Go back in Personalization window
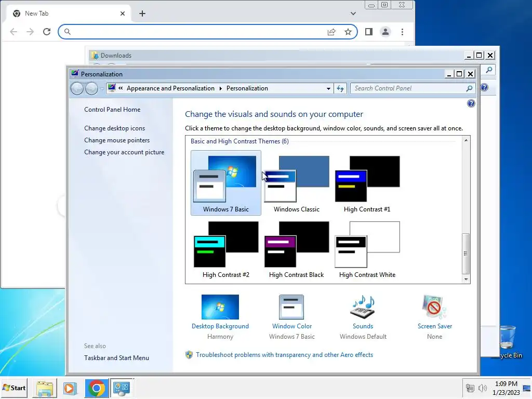 tap(77, 88)
